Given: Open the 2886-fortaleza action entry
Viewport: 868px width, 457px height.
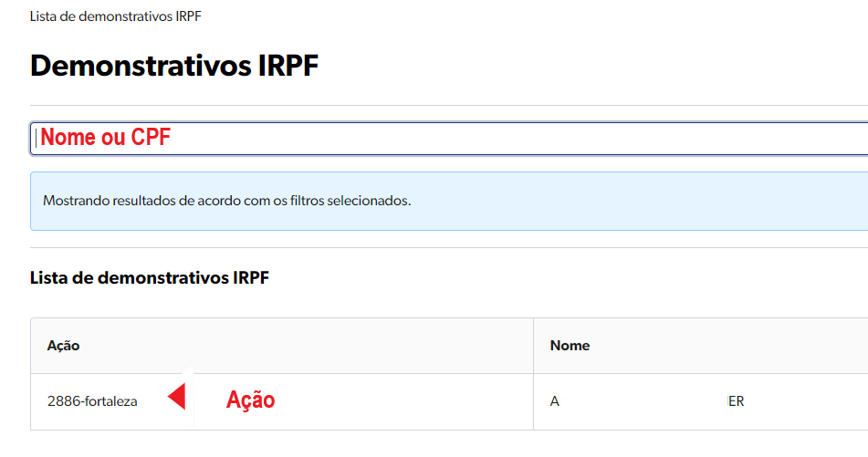Looking at the screenshot, I should click(x=92, y=401).
